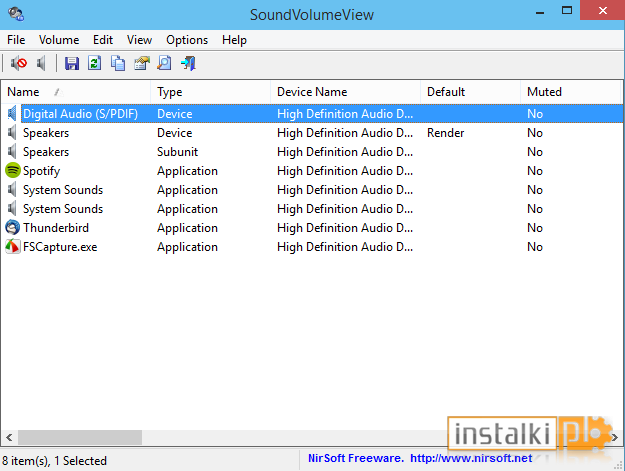The image size is (625, 471).
Task: Click the Render value in Default column
Action: (x=445, y=133)
